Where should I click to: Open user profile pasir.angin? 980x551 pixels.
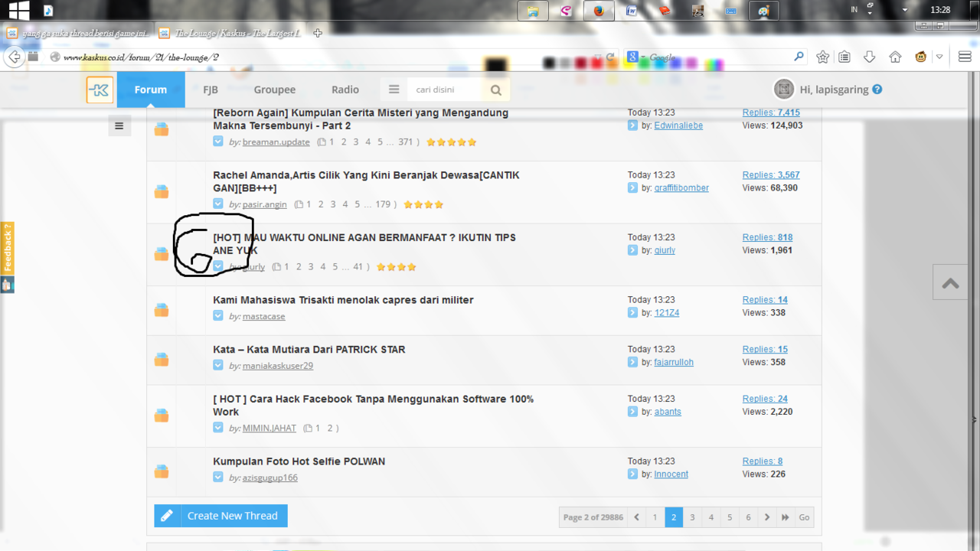pyautogui.click(x=265, y=204)
